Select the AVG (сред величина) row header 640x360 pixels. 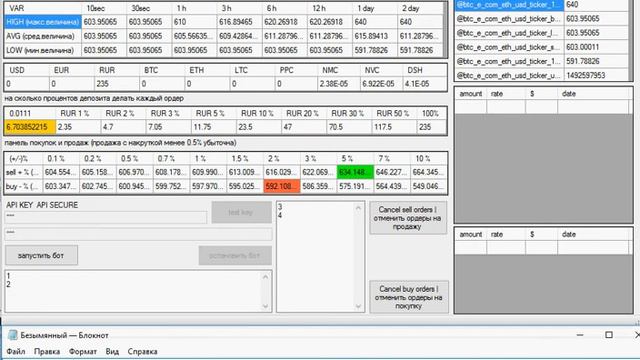[43, 36]
